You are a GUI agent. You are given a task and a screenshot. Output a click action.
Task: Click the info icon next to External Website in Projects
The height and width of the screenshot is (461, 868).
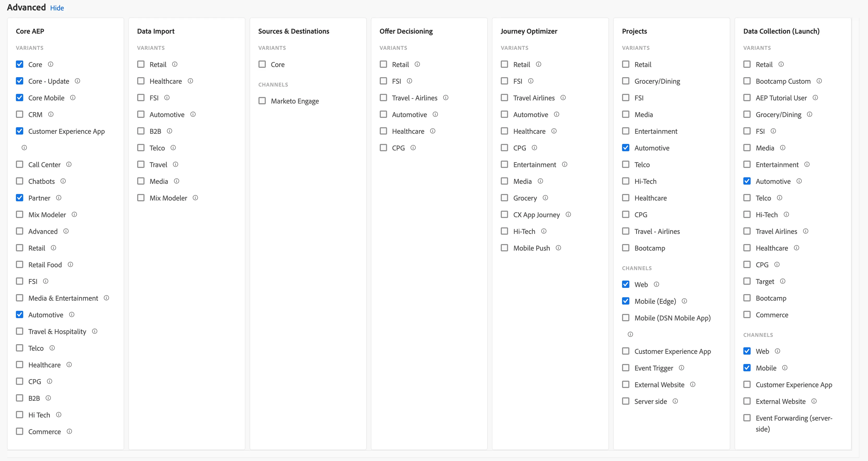(693, 385)
